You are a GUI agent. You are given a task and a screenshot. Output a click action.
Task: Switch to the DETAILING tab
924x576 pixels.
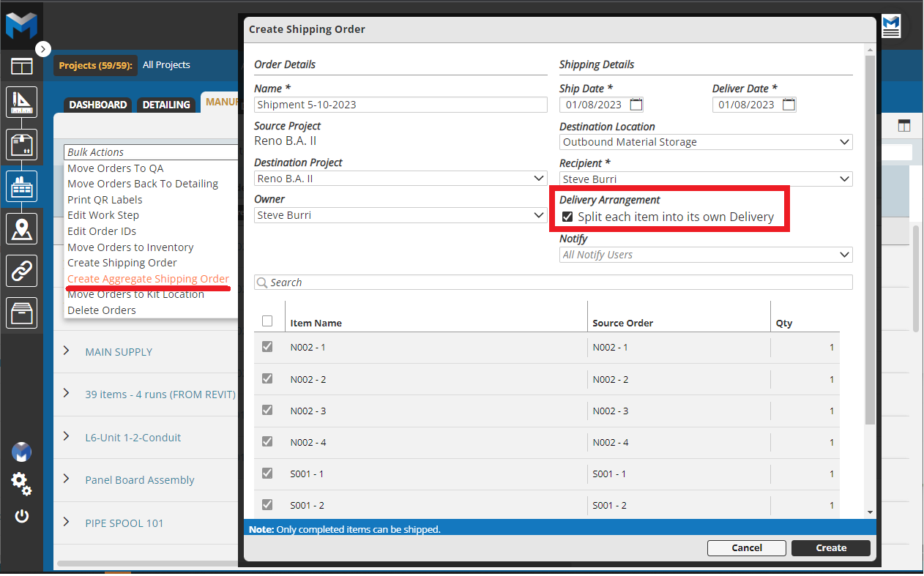(x=166, y=105)
